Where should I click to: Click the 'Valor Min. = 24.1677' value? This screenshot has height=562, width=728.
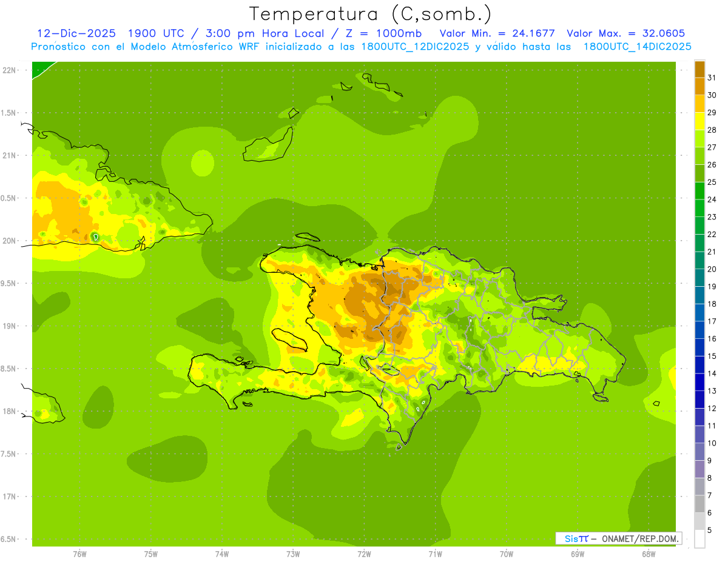point(497,33)
